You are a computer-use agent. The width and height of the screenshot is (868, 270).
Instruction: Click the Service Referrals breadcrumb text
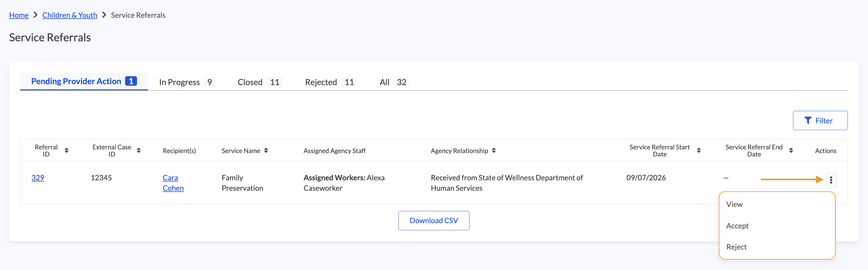pos(138,15)
